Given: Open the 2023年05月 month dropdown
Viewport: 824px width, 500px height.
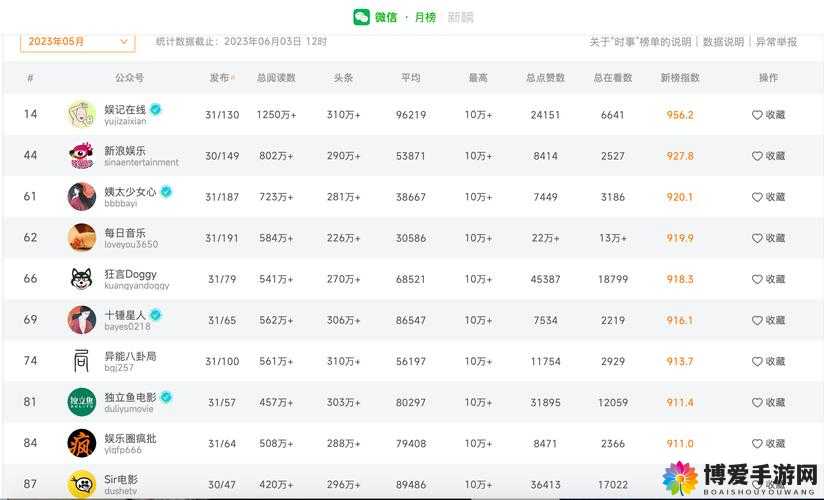Looking at the screenshot, I should [78, 42].
